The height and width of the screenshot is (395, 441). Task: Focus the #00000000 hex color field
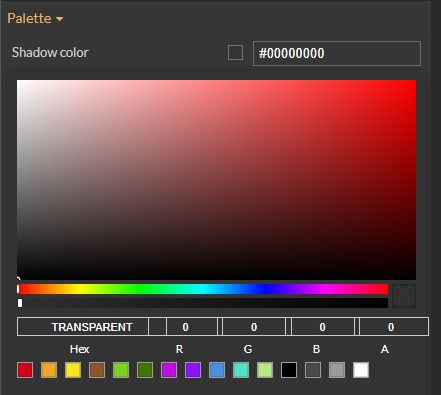coord(337,53)
